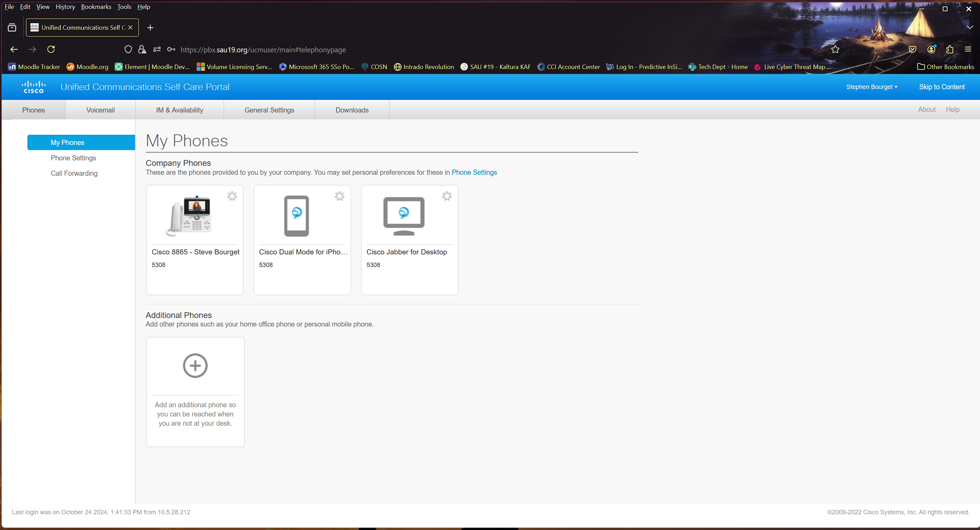Open Firefox hamburger application menu

click(968, 50)
